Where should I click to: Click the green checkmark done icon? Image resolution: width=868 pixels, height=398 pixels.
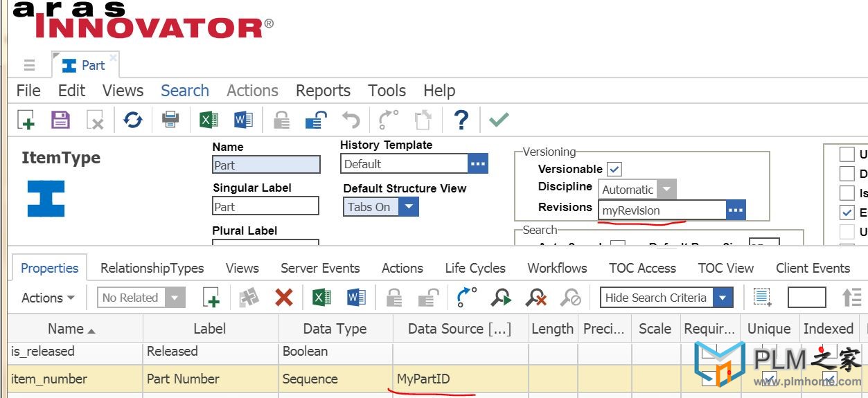tap(498, 120)
